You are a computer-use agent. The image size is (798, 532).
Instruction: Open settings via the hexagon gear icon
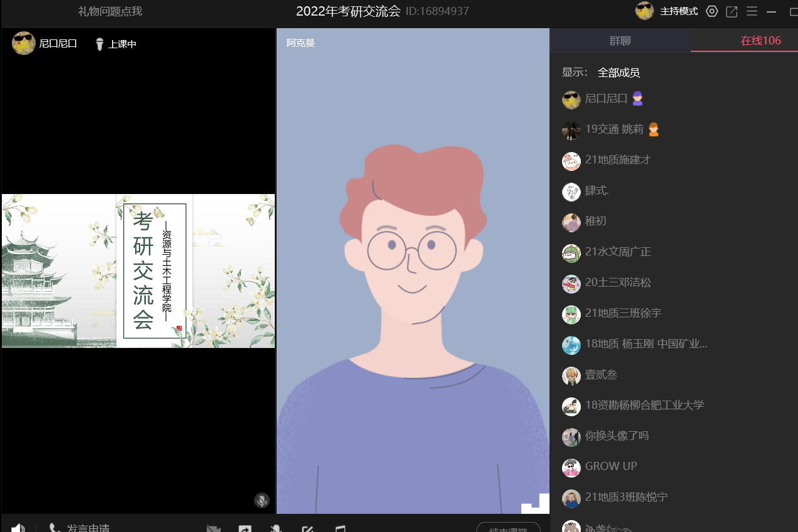[x=712, y=11]
